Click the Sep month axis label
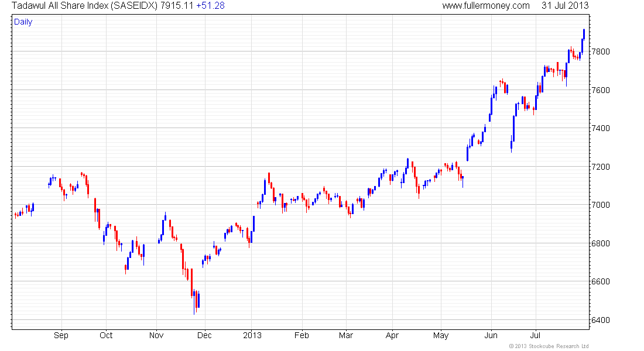Viewport: 644px width, 351px height. [x=61, y=336]
